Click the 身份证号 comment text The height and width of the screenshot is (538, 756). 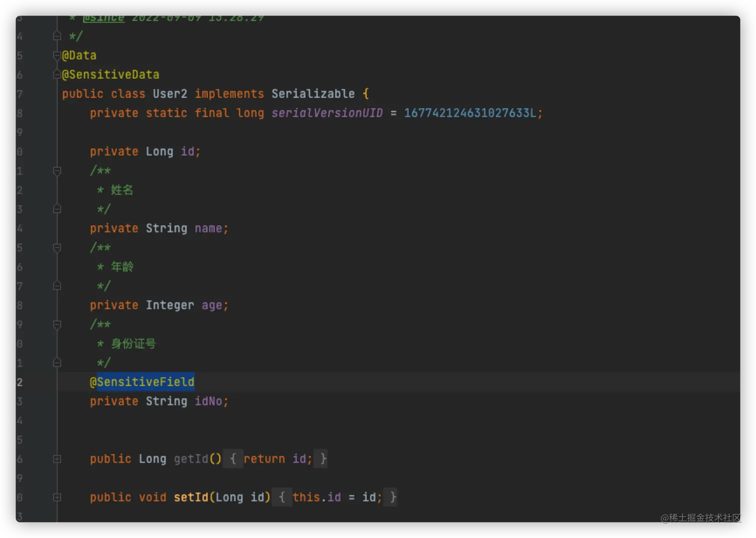(133, 344)
